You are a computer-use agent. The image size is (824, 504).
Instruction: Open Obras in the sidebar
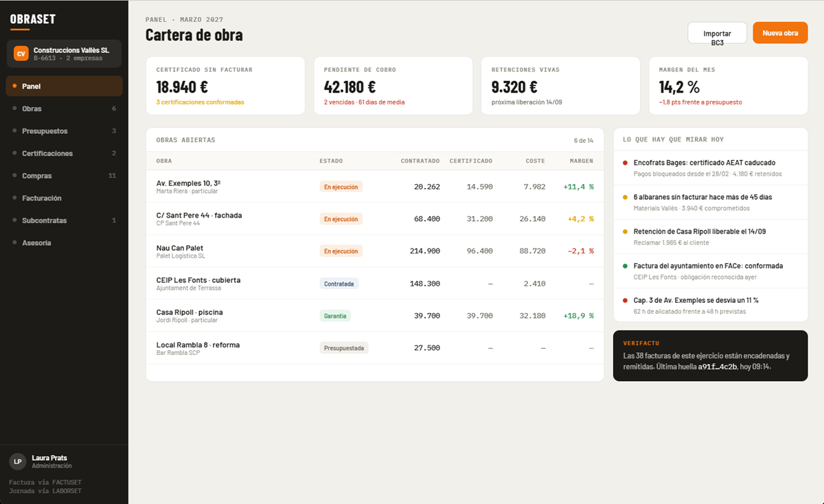point(64,108)
